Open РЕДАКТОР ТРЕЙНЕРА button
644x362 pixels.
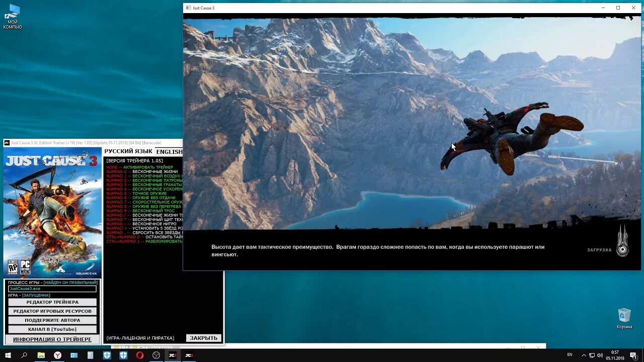[52, 302]
